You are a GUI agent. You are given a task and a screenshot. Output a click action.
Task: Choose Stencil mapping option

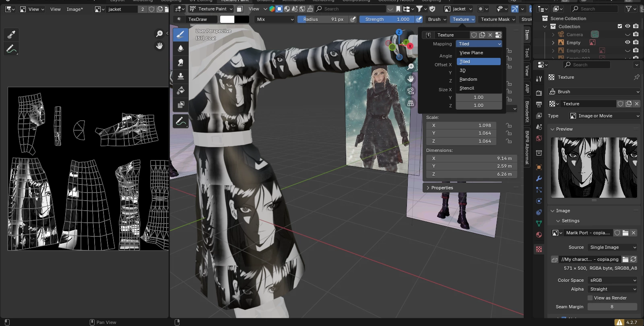coord(479,88)
